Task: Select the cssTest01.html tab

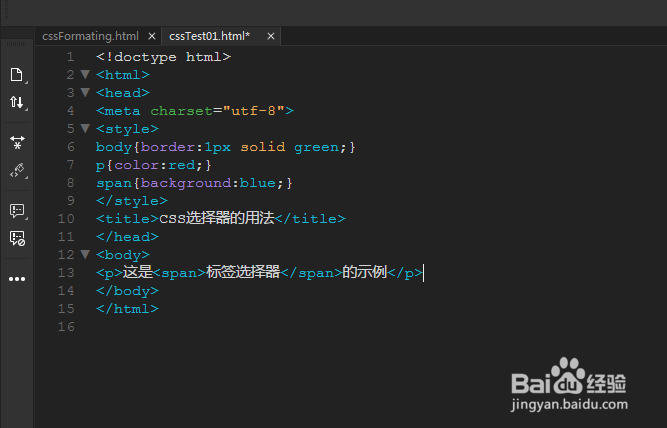Action: pos(209,36)
